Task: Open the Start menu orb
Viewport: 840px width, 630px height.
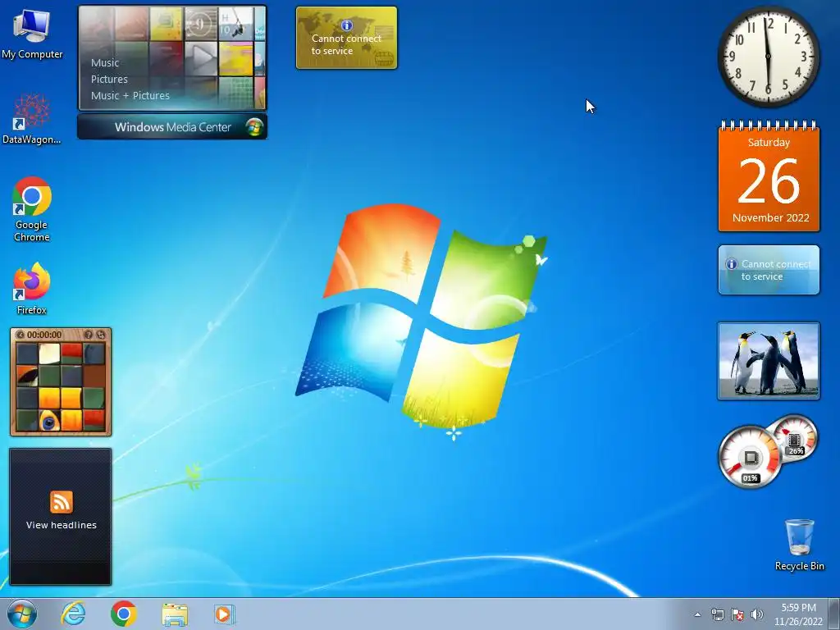Action: [x=22, y=614]
